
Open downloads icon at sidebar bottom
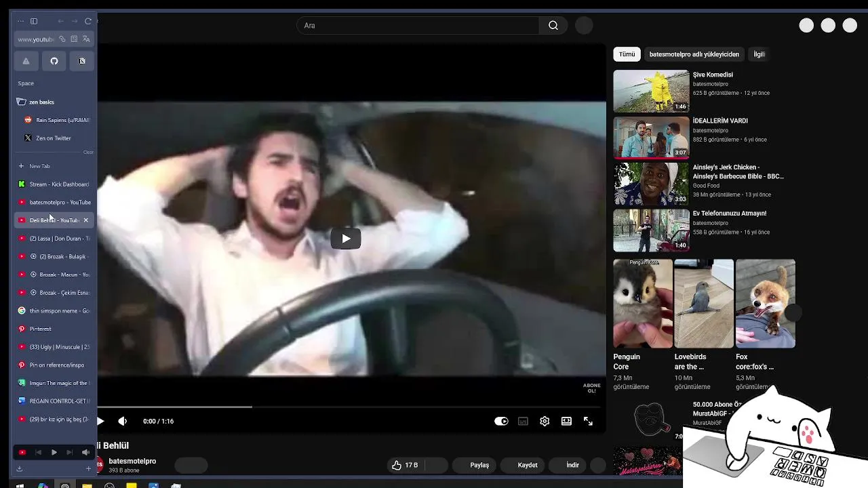[20, 468]
